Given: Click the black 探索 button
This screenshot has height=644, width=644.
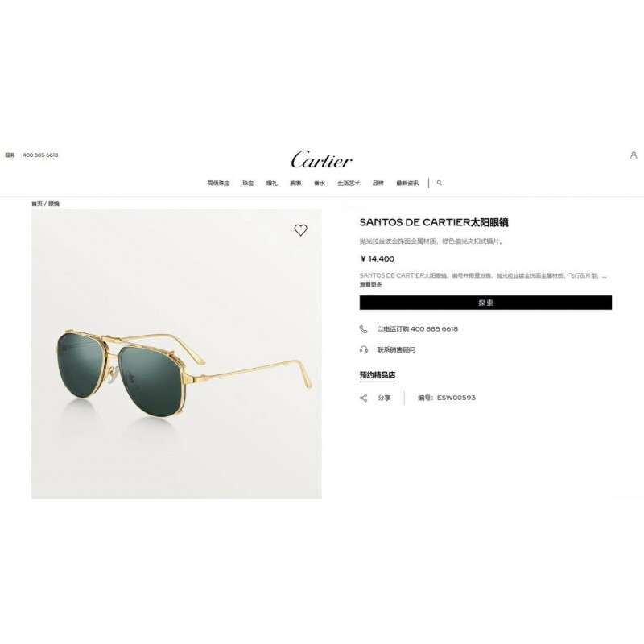Looking at the screenshot, I should pos(485,303).
